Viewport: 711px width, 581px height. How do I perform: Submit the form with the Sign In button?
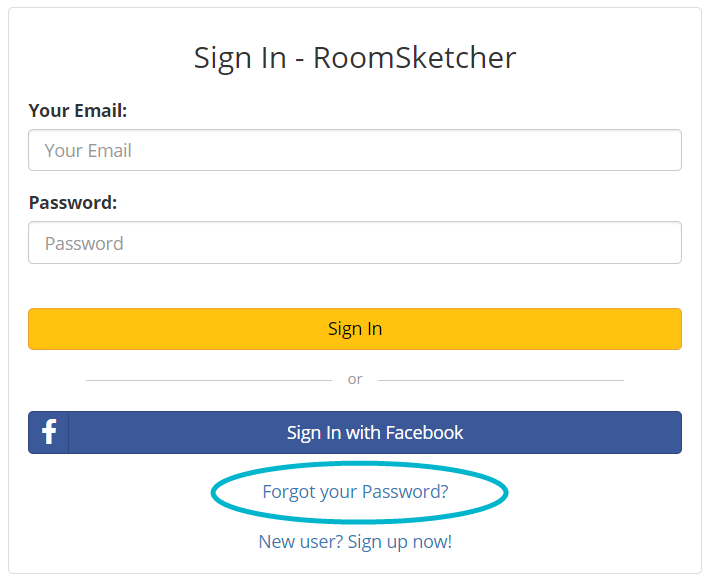pos(355,329)
